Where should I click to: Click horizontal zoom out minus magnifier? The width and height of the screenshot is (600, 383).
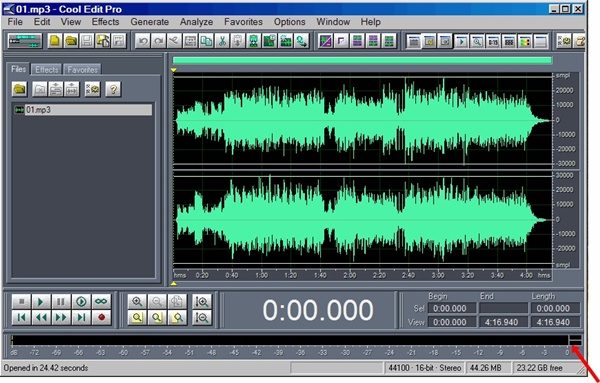coord(157,302)
